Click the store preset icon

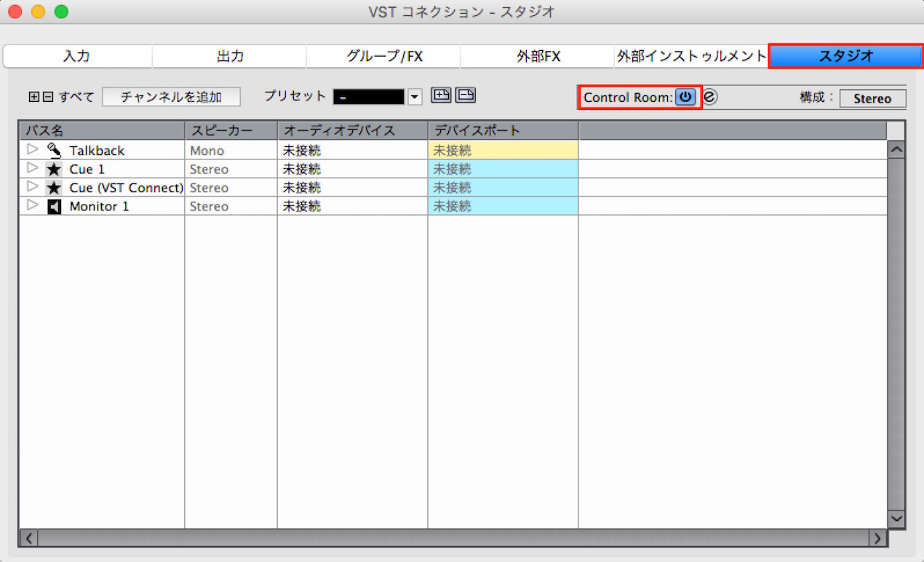pyautogui.click(x=441, y=95)
